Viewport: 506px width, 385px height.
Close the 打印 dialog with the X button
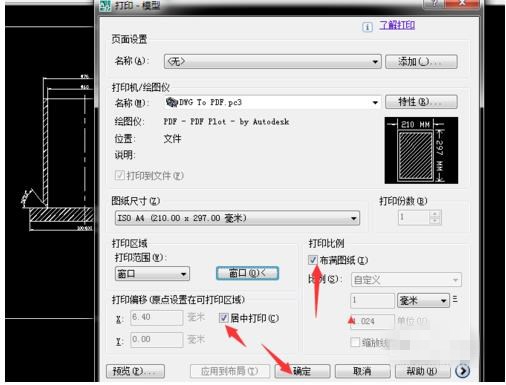[462, 3]
